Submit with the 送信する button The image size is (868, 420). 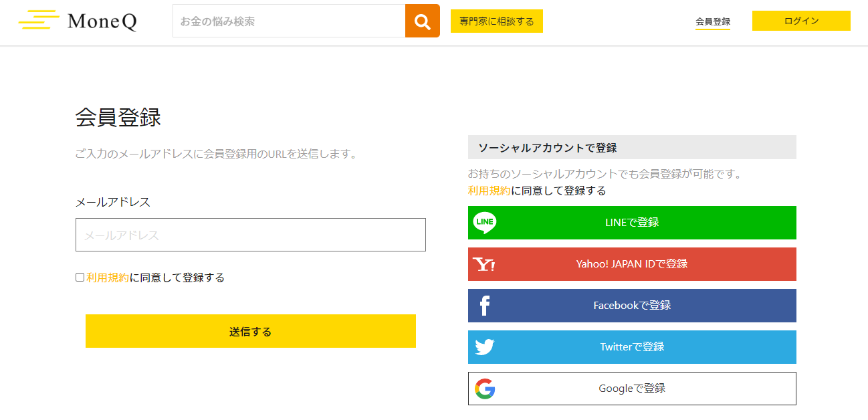tap(251, 331)
